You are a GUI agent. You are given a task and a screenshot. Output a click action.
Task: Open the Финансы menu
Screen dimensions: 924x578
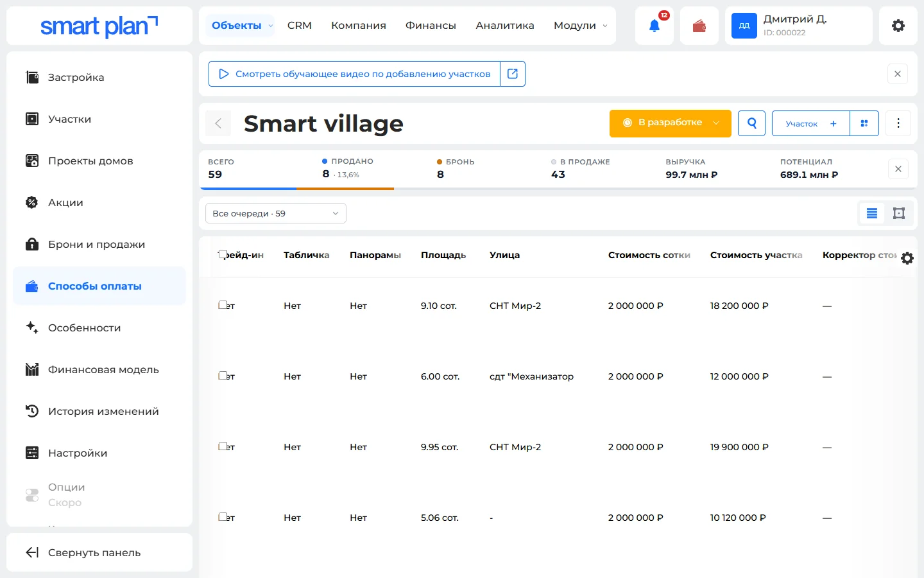click(x=431, y=26)
